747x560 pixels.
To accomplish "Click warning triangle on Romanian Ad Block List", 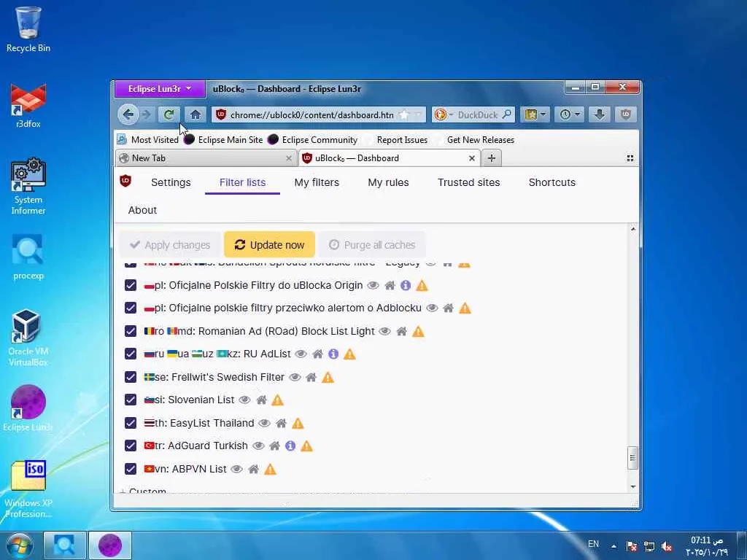I will pyautogui.click(x=418, y=332).
